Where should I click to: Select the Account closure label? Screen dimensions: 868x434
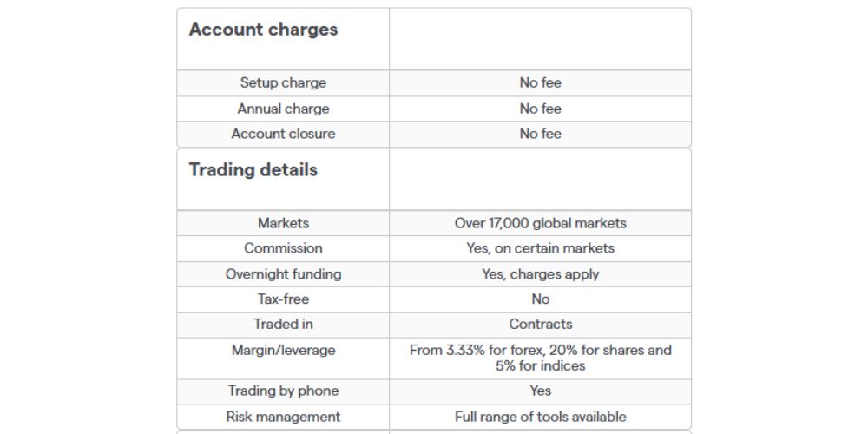point(283,134)
